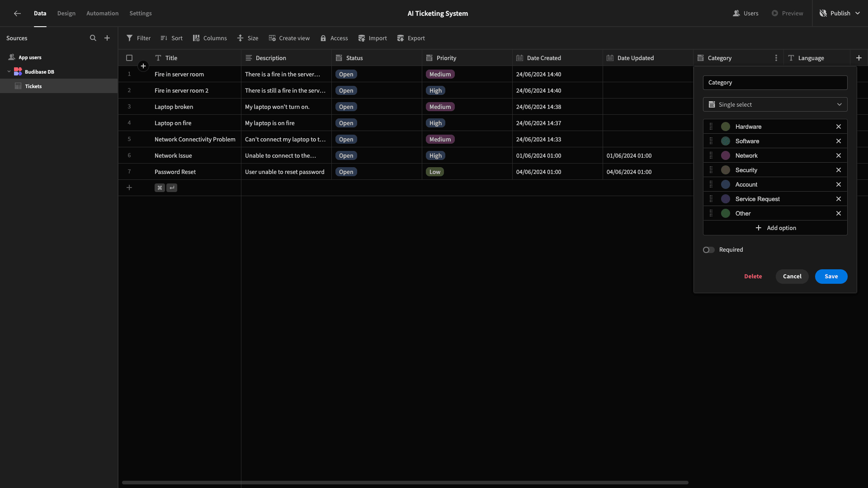
Task: Add a new row with plus icon
Action: pyautogui.click(x=129, y=188)
